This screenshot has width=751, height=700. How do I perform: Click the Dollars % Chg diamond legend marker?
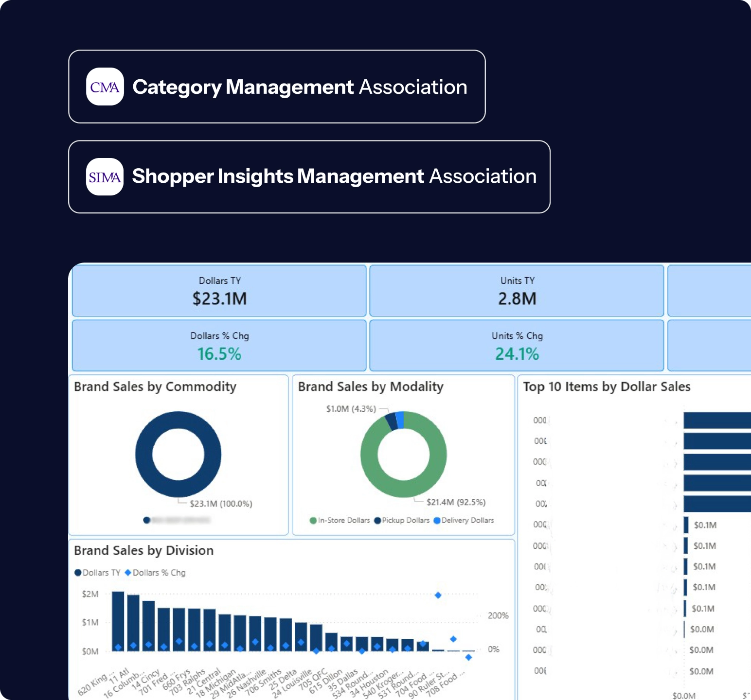tap(127, 573)
